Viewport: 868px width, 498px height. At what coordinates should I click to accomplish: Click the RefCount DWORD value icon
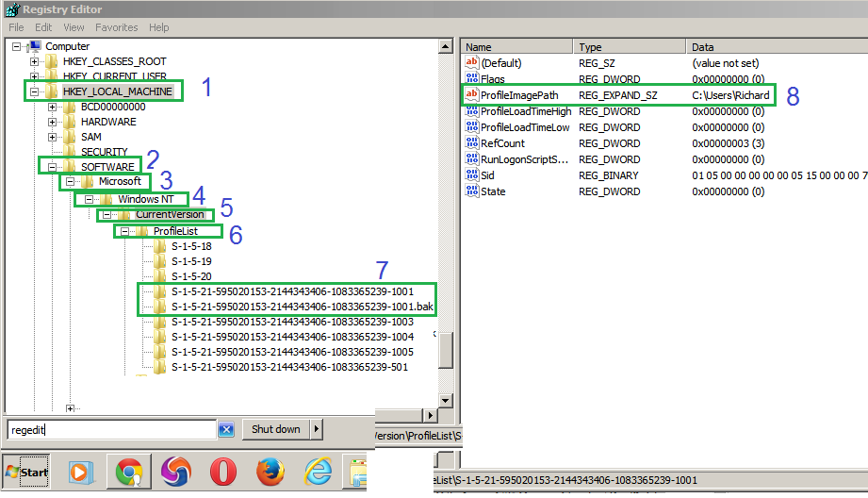[471, 143]
